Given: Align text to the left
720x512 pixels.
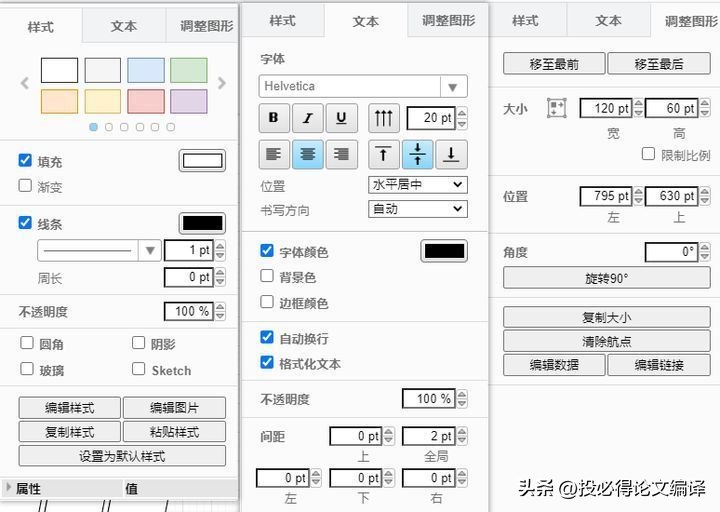Looking at the screenshot, I should click(274, 154).
